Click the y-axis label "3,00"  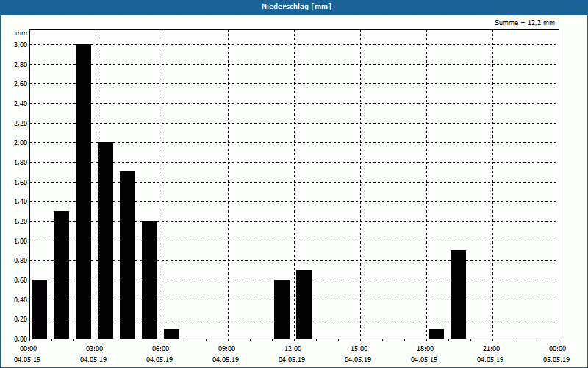pyautogui.click(x=21, y=45)
